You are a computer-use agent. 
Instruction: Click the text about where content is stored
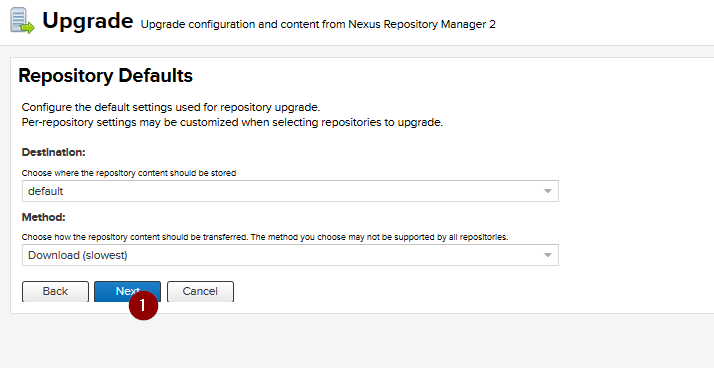click(x=129, y=173)
